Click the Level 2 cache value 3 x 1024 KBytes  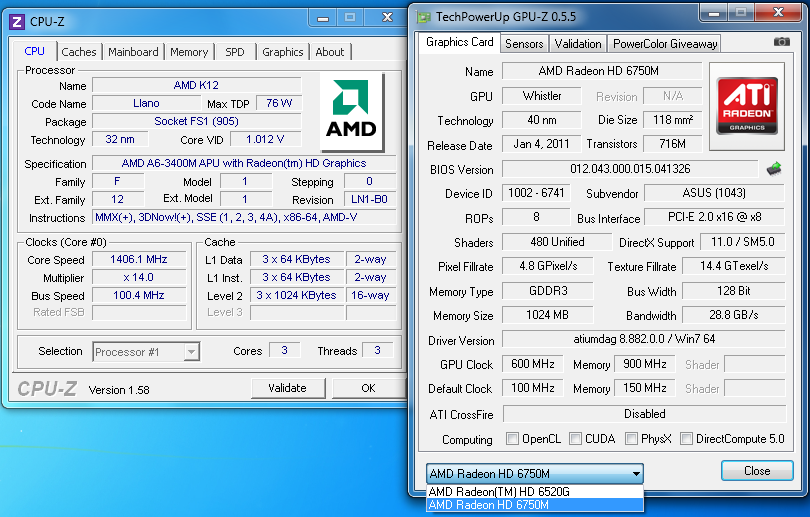coord(297,295)
